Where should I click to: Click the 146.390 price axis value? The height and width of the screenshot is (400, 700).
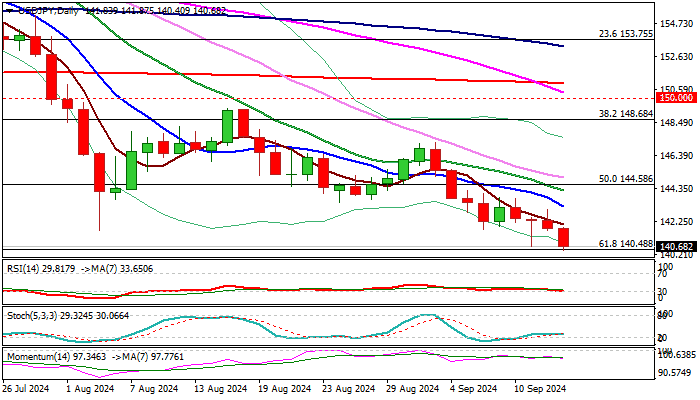(678, 155)
